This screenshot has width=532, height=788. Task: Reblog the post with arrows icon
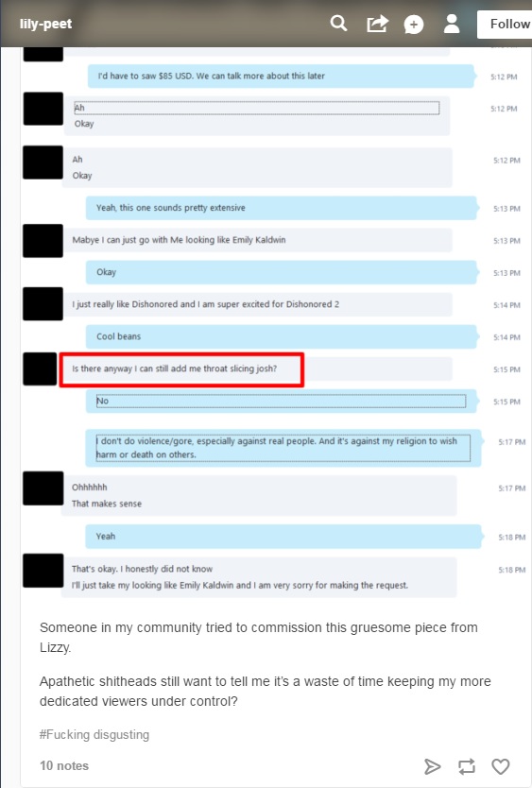pyautogui.click(x=467, y=766)
